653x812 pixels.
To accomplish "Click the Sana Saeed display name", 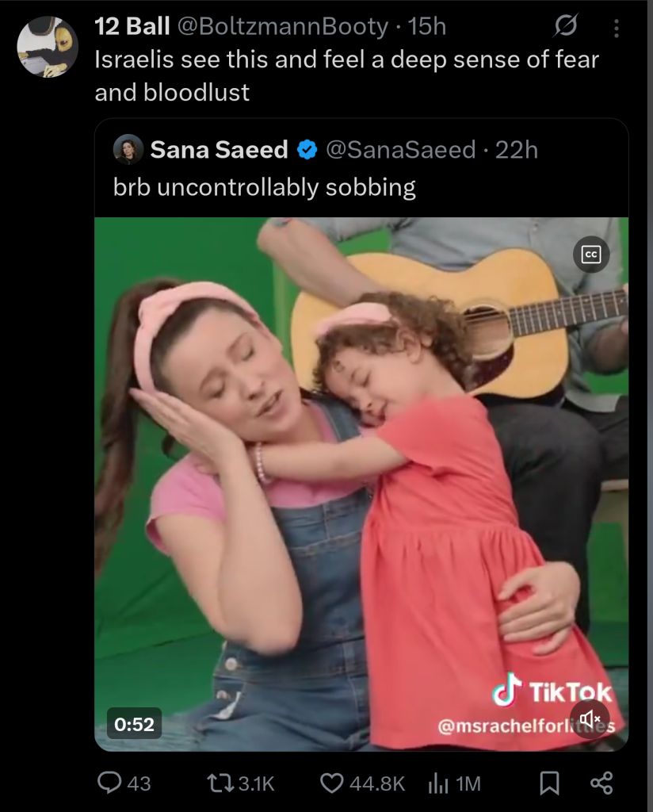I will [219, 150].
